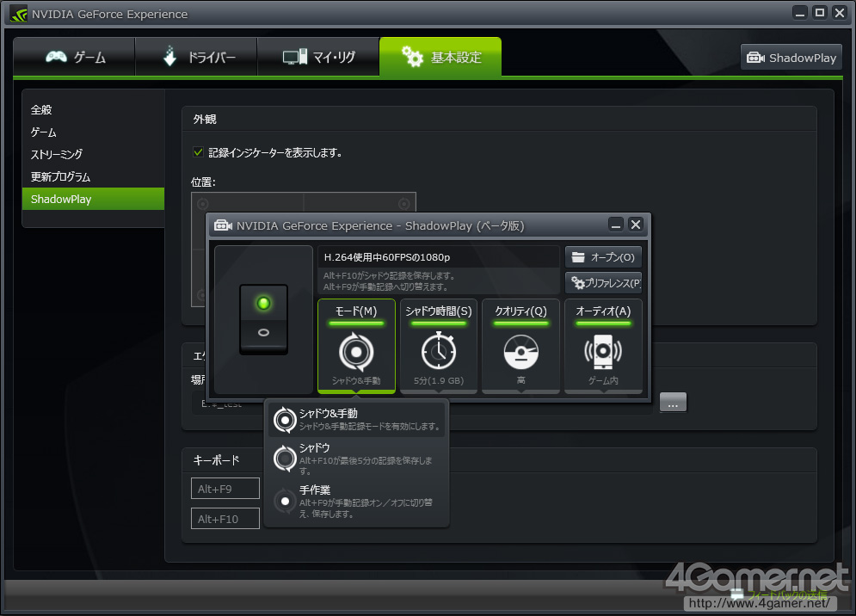Select シャドウ&手動 mode option
Viewport: 856px width, 616px height.
356,419
